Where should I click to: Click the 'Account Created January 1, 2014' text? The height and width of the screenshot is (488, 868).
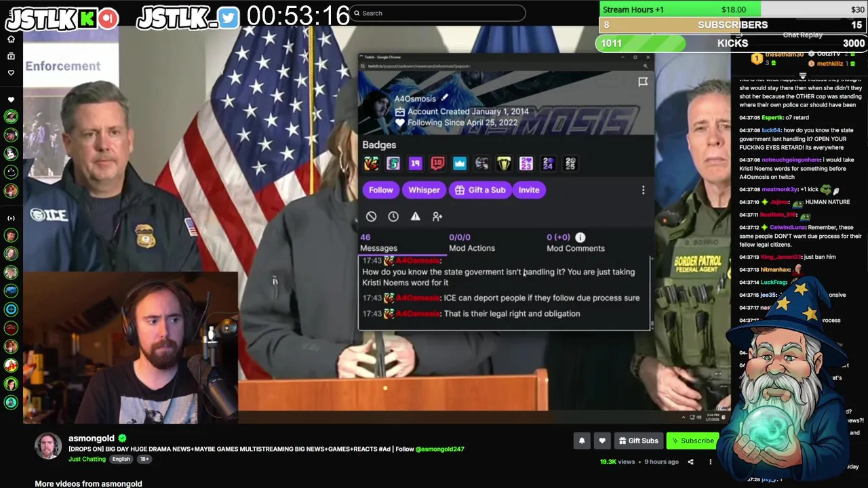468,111
